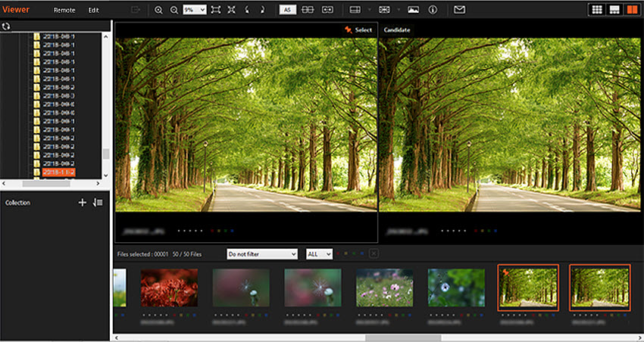The height and width of the screenshot is (342, 644).
Task: Select the orange highlighted 2018-11-2 folder
Action: coord(59,173)
